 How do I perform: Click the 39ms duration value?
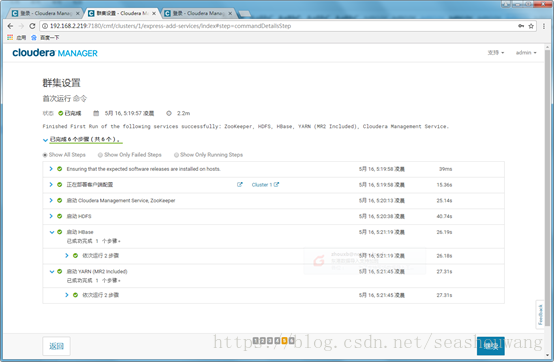(x=446, y=169)
